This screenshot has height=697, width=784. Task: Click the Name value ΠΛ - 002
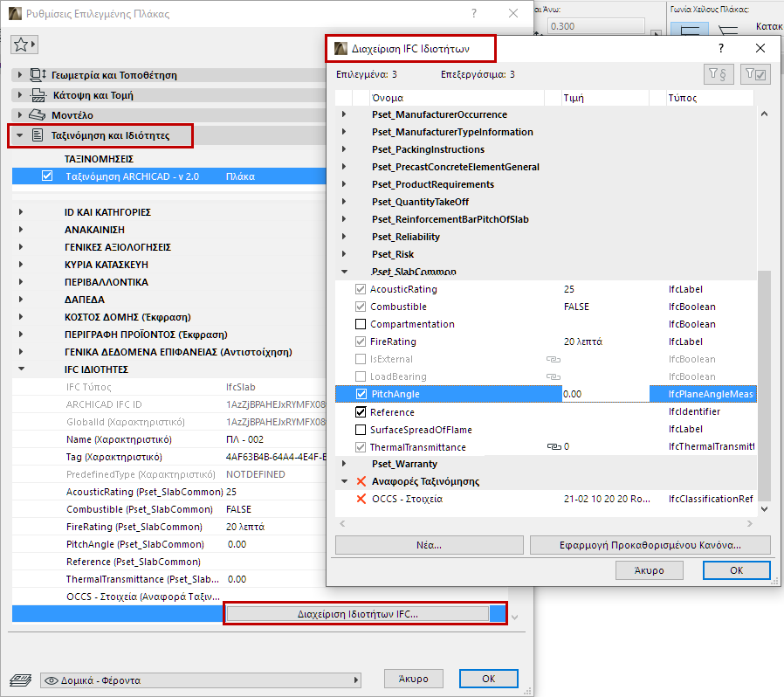coord(244,439)
